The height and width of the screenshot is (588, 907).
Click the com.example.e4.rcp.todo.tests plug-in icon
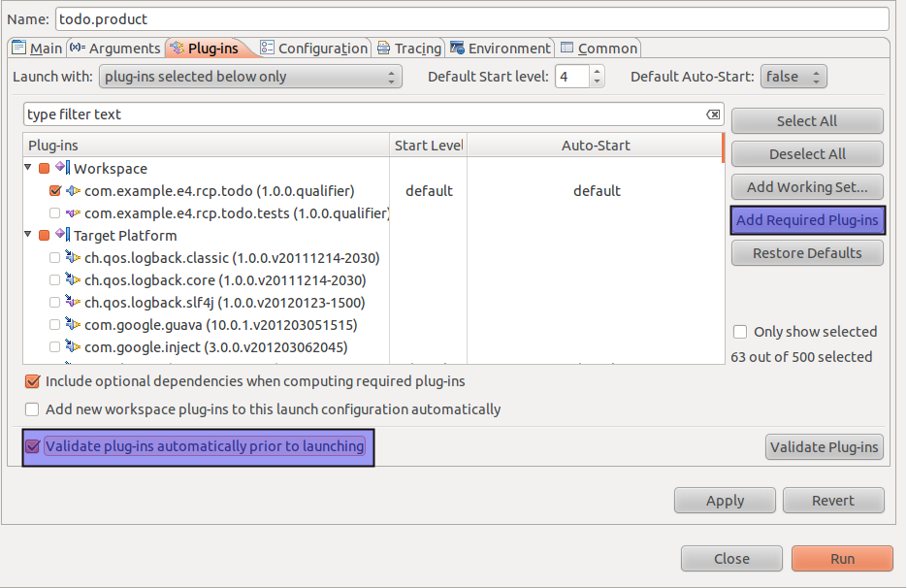click(x=73, y=213)
